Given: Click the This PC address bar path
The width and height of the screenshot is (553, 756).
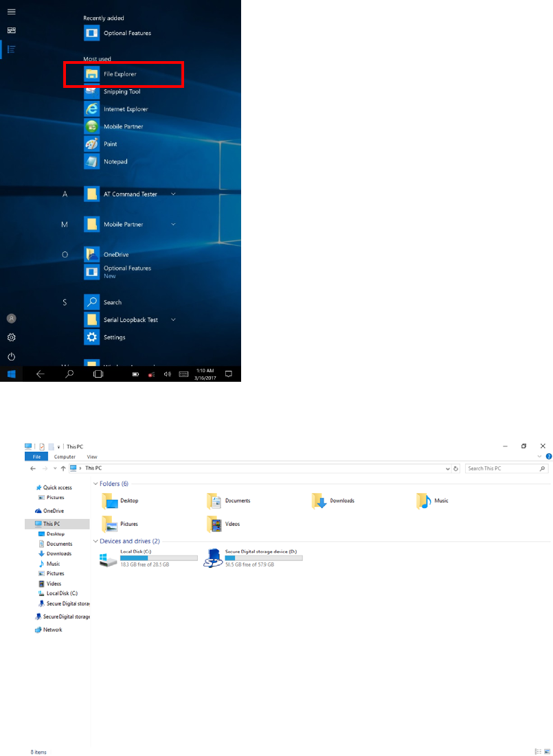Looking at the screenshot, I should pyautogui.click(x=93, y=468).
